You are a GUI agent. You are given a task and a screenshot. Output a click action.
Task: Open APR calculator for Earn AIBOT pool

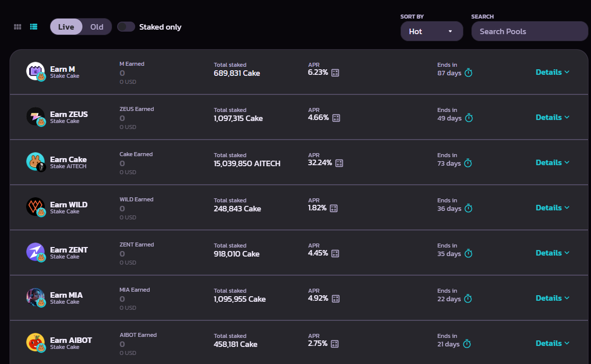pos(334,344)
